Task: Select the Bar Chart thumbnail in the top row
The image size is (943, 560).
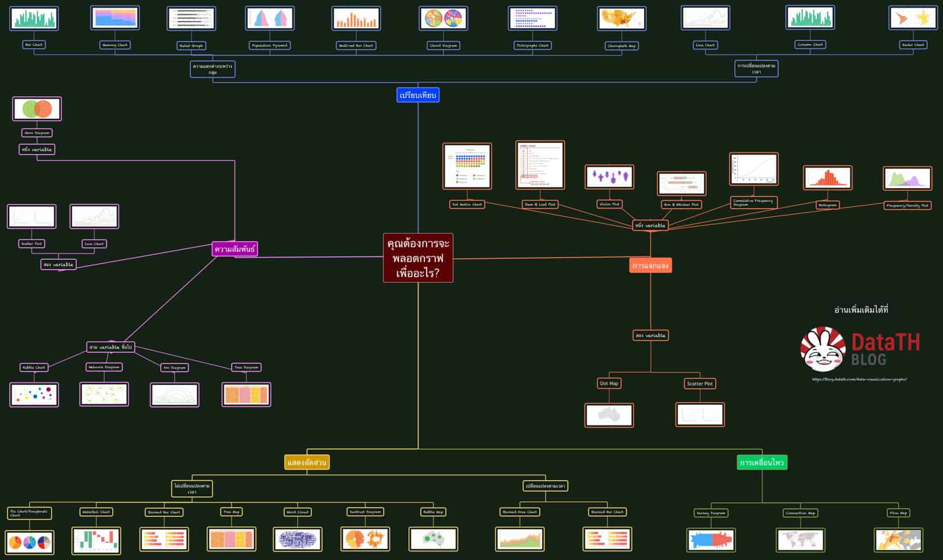Action: point(34,18)
